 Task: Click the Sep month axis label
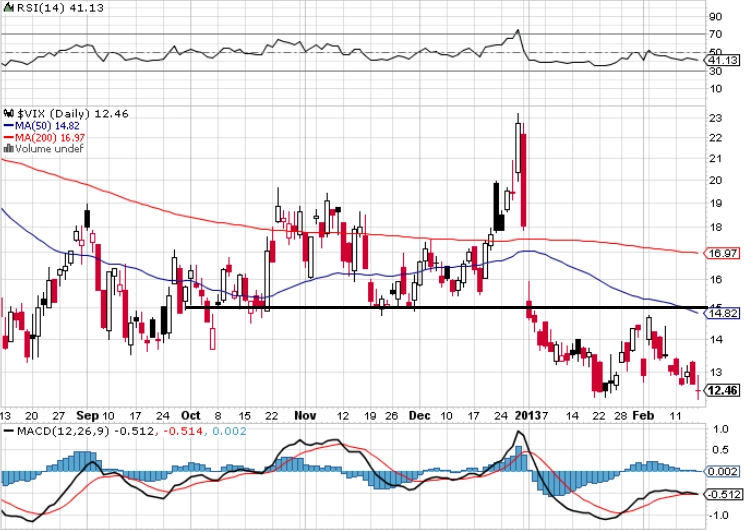click(87, 416)
